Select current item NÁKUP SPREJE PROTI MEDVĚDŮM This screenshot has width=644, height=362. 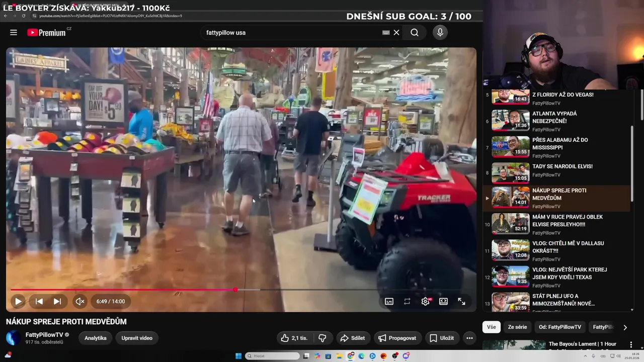pos(556,198)
